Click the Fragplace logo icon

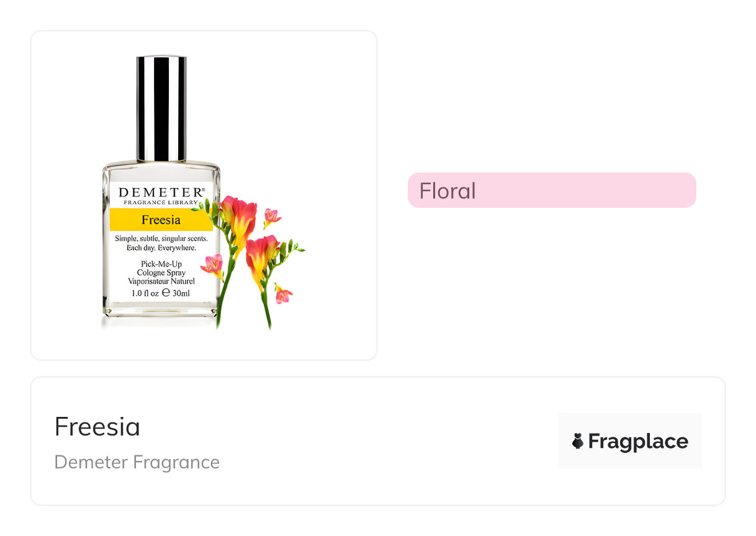tap(578, 441)
